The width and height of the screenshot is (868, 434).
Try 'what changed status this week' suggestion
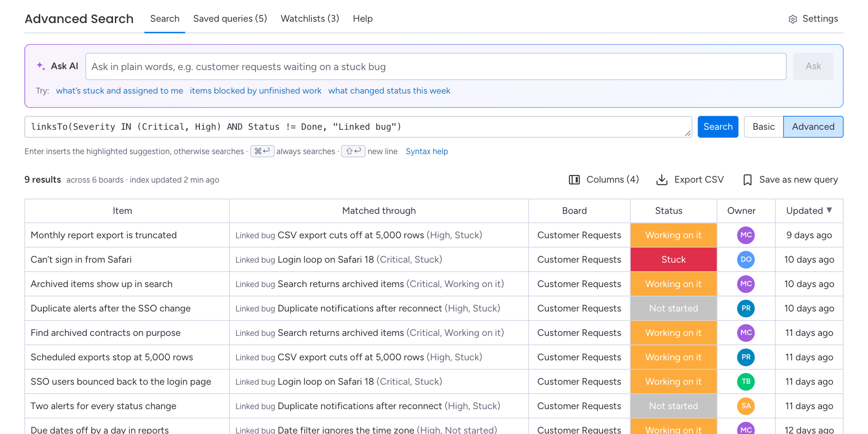pos(389,91)
